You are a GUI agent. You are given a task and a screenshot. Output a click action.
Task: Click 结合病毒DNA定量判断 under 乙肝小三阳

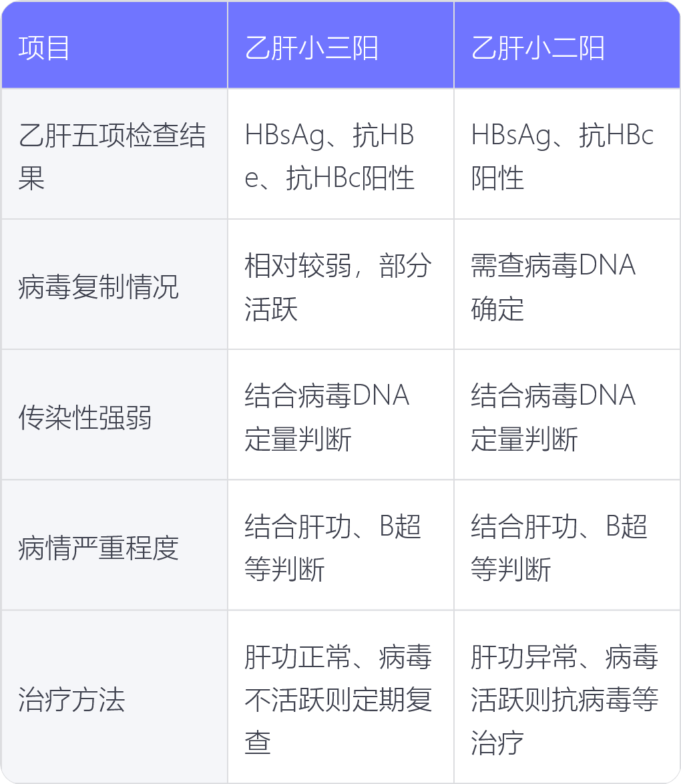[x=340, y=415]
